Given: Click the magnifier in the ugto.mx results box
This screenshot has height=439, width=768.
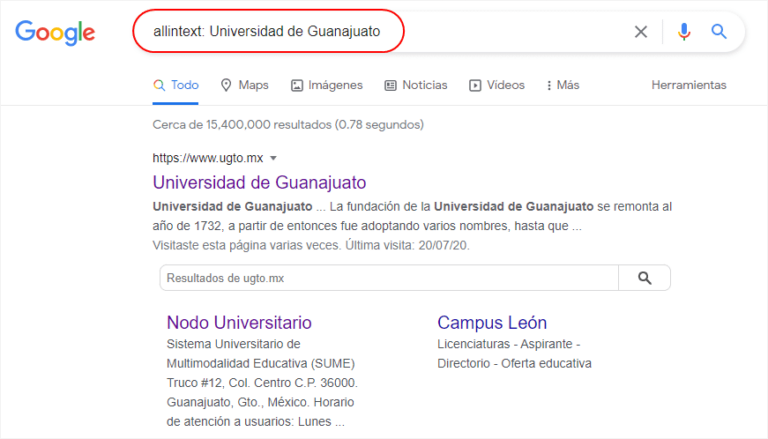Looking at the screenshot, I should pyautogui.click(x=645, y=278).
